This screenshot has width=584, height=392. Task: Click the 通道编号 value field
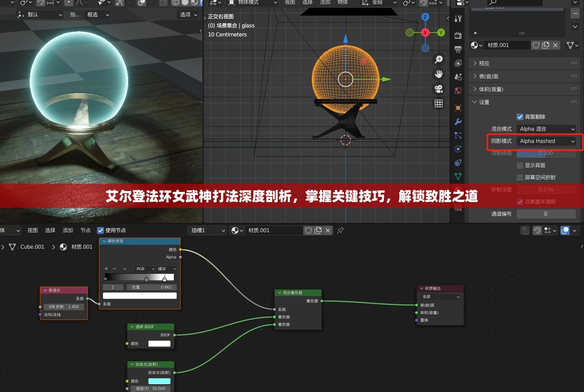[546, 214]
